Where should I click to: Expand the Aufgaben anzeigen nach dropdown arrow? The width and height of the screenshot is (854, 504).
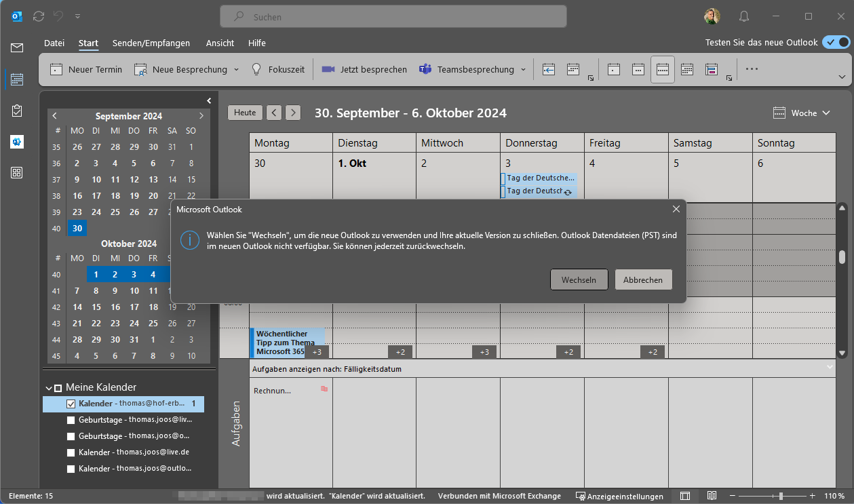[x=830, y=367]
